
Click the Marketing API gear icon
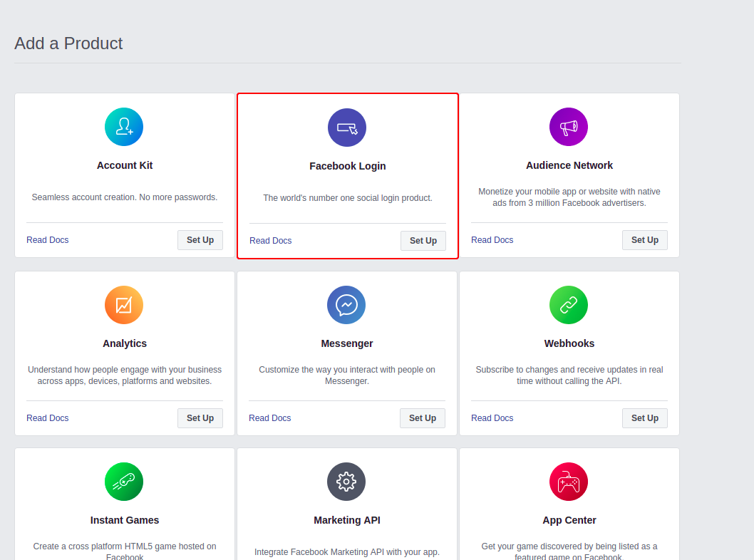click(x=346, y=482)
